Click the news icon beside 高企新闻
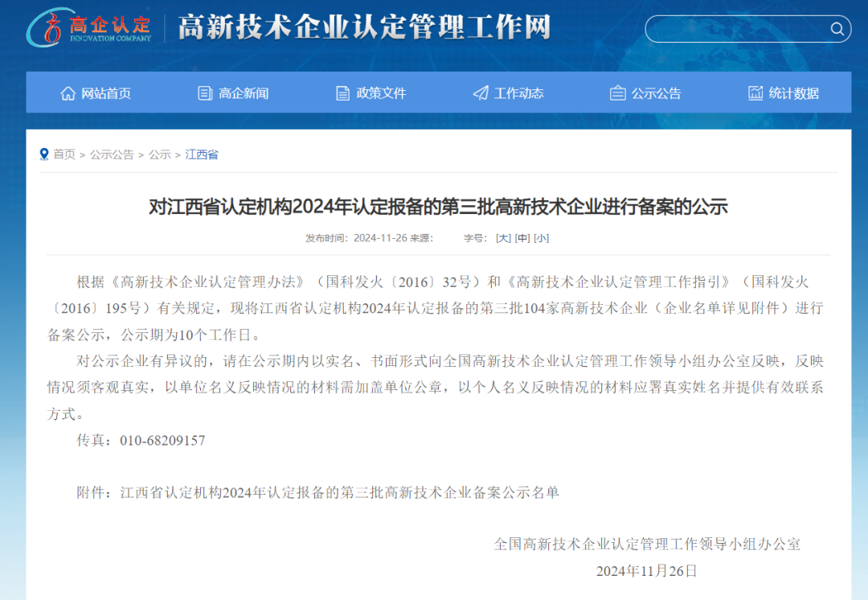Image resolution: width=868 pixels, height=600 pixels. tap(206, 93)
